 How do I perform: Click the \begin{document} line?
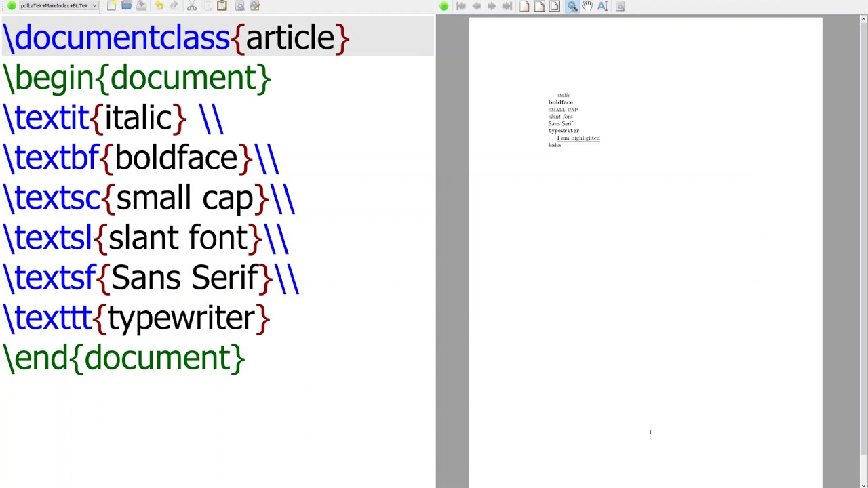tap(136, 78)
